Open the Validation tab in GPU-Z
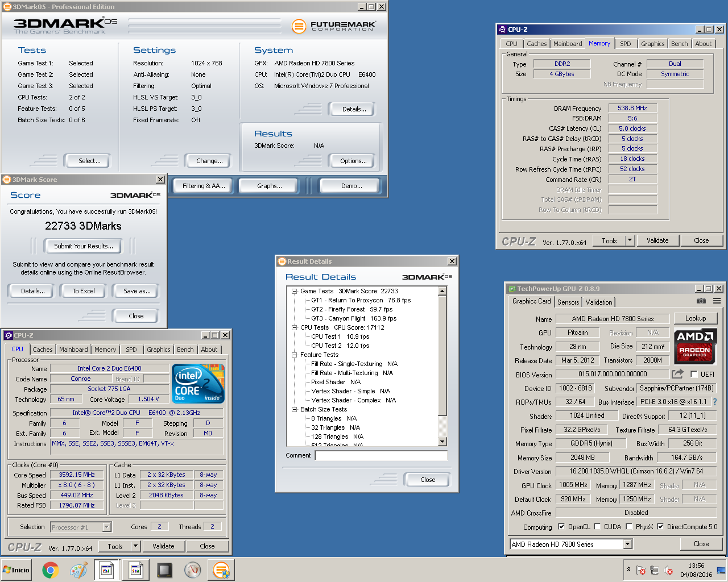 pos(599,302)
